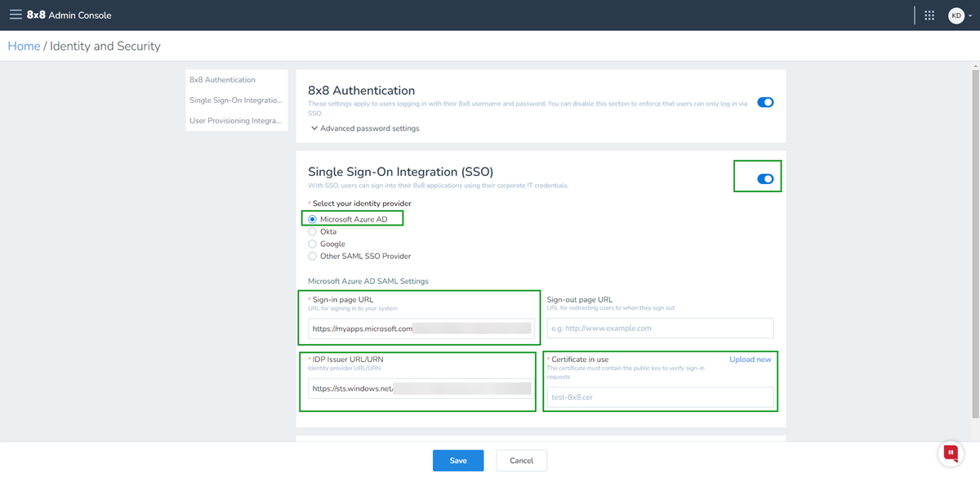Open the app launcher grid icon
The image size is (980, 479).
pos(929,14)
